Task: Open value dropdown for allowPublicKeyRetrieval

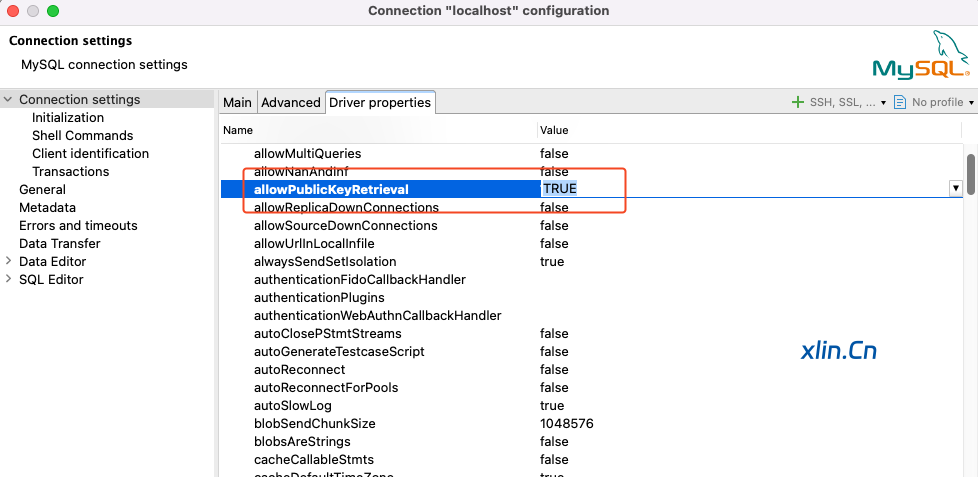Action: click(x=955, y=188)
